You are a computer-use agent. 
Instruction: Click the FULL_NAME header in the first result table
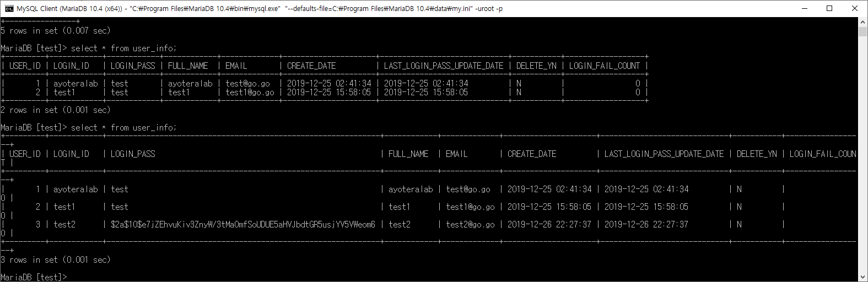pos(188,66)
